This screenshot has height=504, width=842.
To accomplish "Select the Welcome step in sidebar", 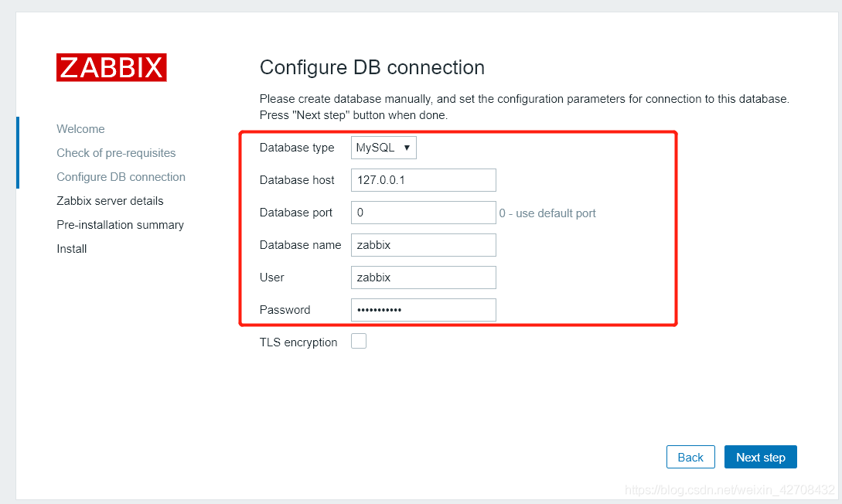I will pyautogui.click(x=80, y=129).
